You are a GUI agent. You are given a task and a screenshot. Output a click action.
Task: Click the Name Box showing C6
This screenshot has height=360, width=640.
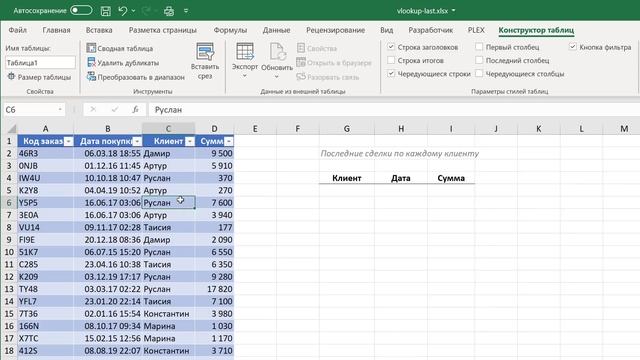coord(29,110)
